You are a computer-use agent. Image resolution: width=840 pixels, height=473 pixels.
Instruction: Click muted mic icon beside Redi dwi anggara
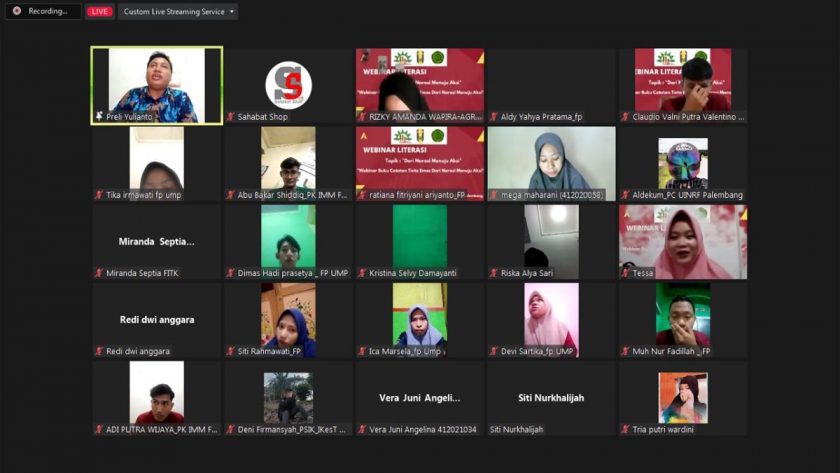(99, 351)
